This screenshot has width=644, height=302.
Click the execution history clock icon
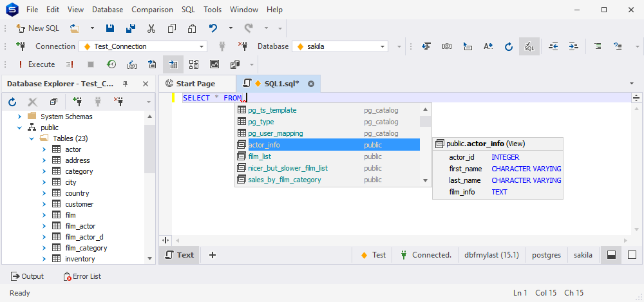[x=111, y=64]
